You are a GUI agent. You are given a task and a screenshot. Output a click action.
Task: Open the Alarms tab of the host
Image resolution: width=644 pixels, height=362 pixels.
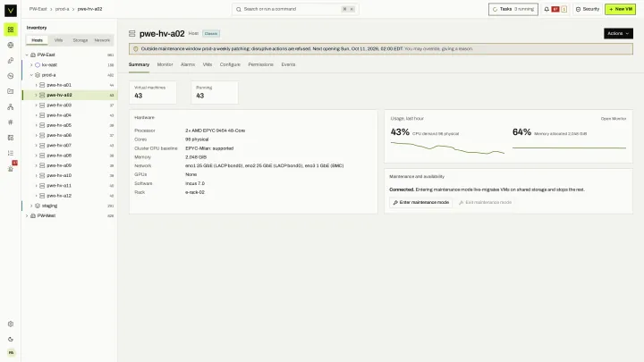(x=188, y=64)
